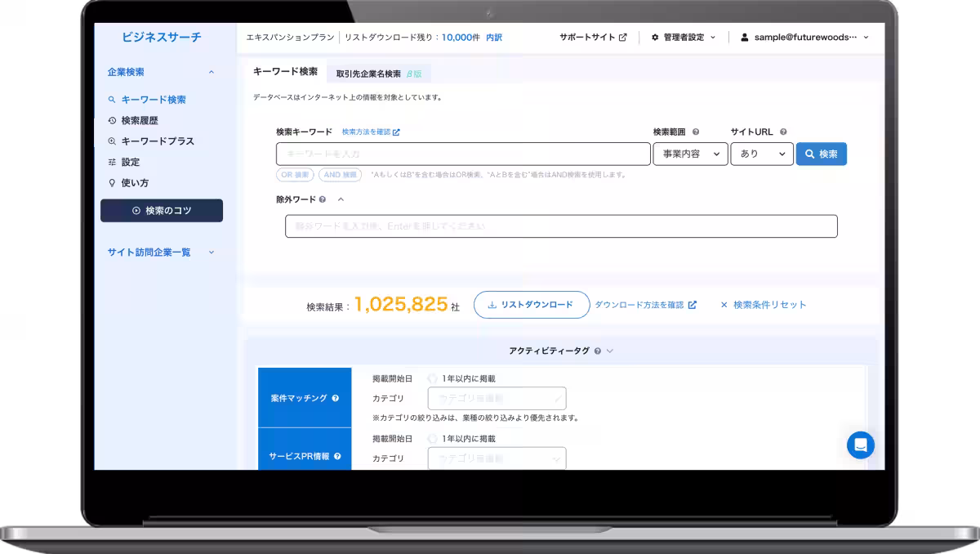Click the help icon beside 検索範囲
980x554 pixels.
[x=696, y=132]
